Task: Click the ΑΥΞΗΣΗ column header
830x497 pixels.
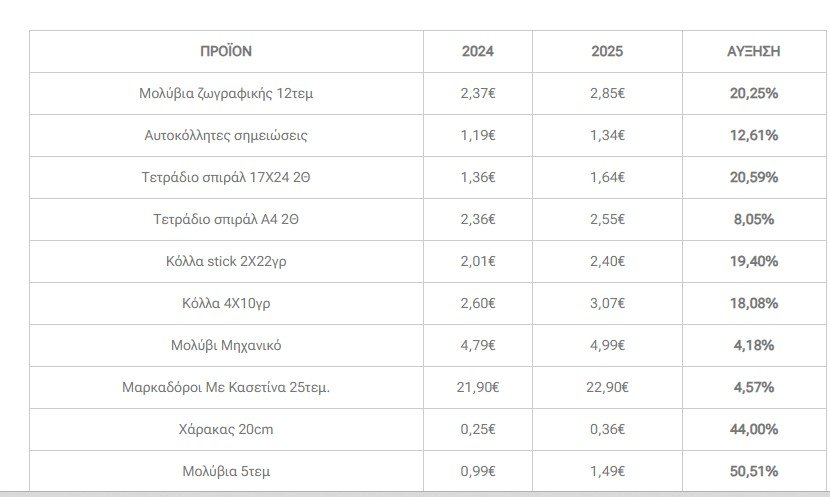Action: [753, 51]
